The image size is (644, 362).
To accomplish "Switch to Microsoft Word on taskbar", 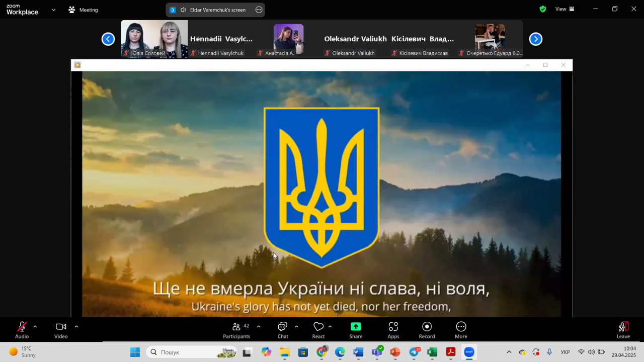I will point(358,352).
